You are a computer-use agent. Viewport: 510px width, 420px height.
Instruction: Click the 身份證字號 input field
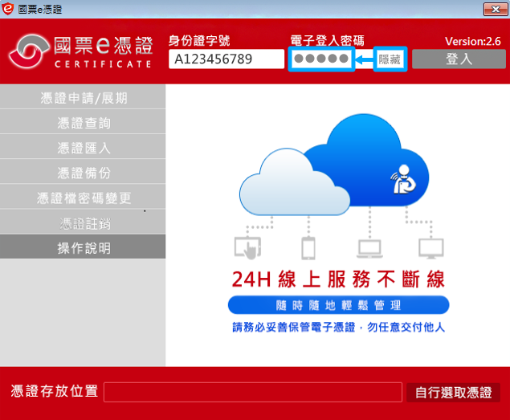tap(226, 59)
